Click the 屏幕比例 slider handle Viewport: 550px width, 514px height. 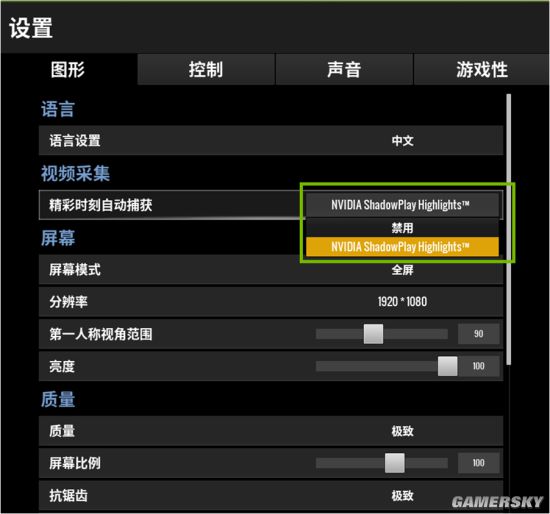(395, 463)
